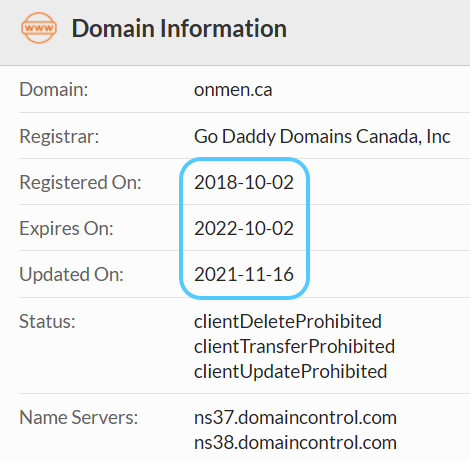Click the orange www globe icon
Image resolution: width=470 pixels, height=462 pixels.
[39, 28]
